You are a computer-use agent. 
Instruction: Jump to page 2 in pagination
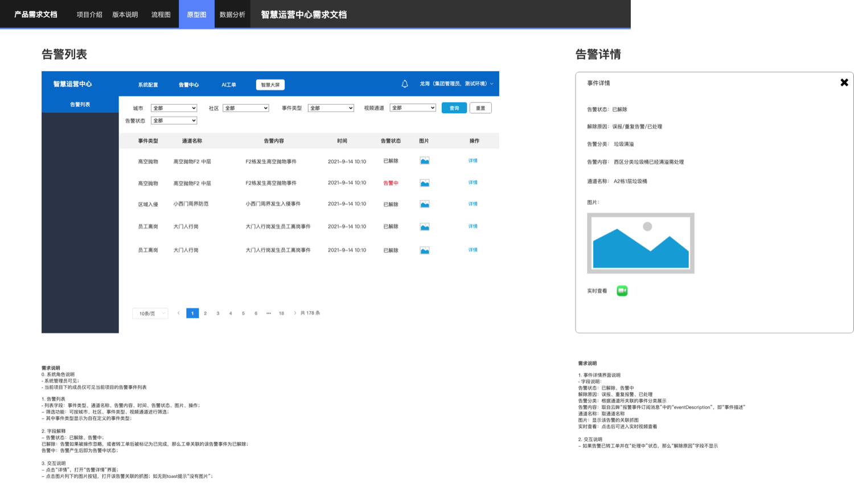click(206, 313)
